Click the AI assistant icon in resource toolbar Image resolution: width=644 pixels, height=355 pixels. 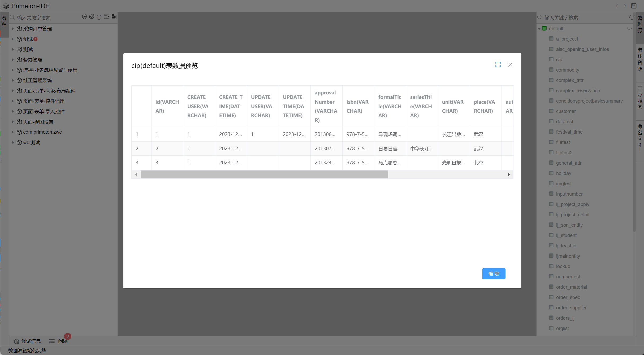[84, 17]
